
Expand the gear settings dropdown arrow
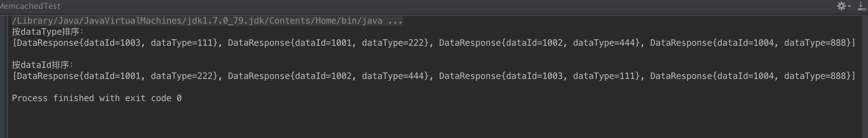[849, 6]
